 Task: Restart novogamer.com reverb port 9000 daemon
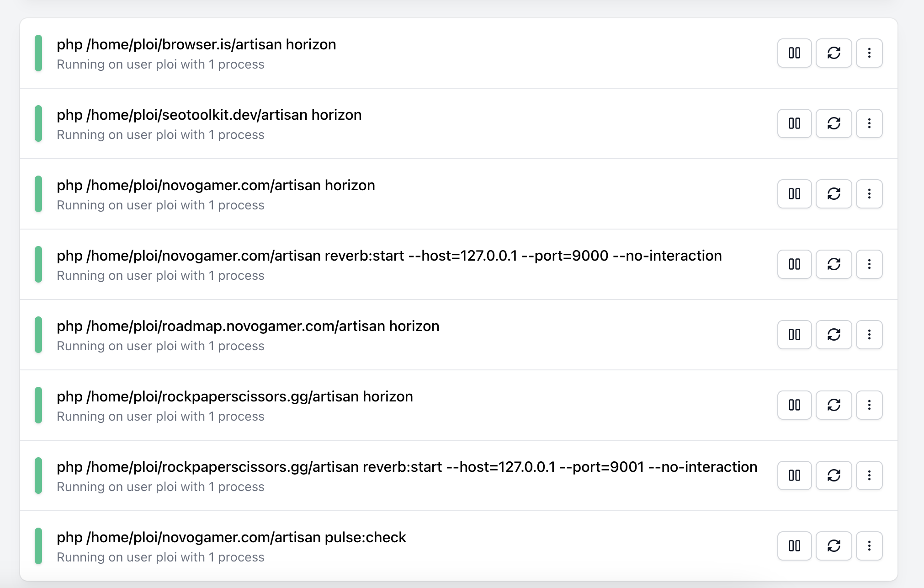pyautogui.click(x=834, y=264)
